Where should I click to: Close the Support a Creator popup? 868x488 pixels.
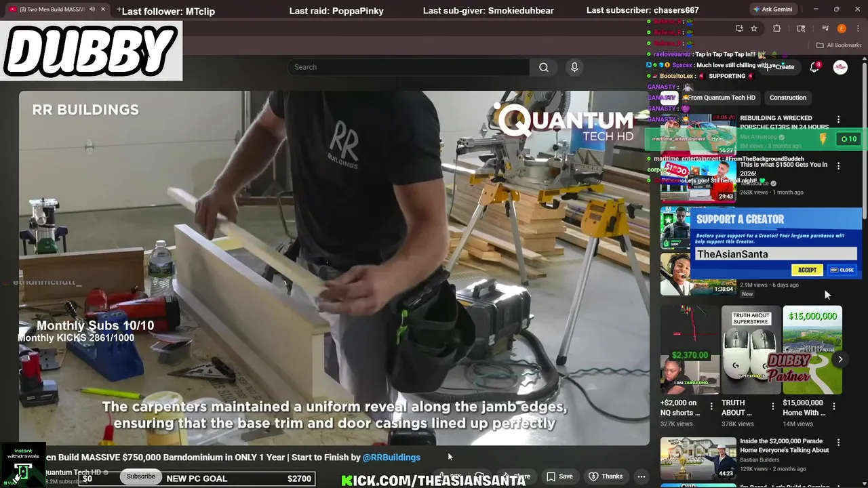pos(842,270)
